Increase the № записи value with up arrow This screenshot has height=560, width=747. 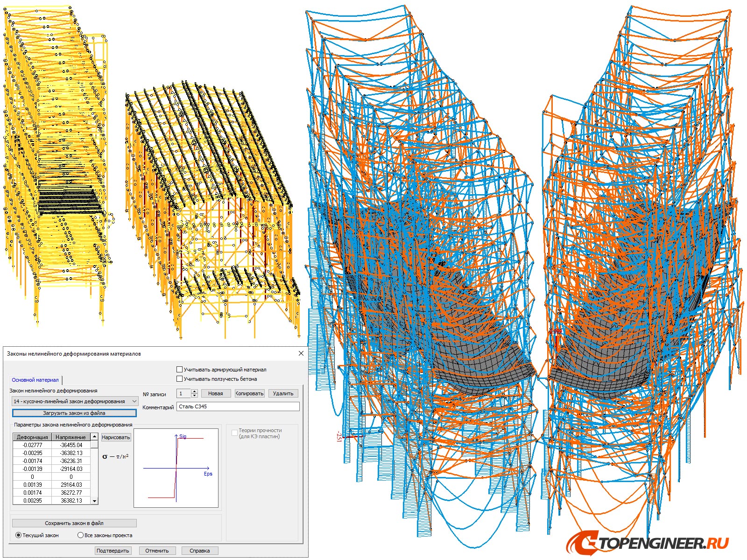(x=195, y=392)
